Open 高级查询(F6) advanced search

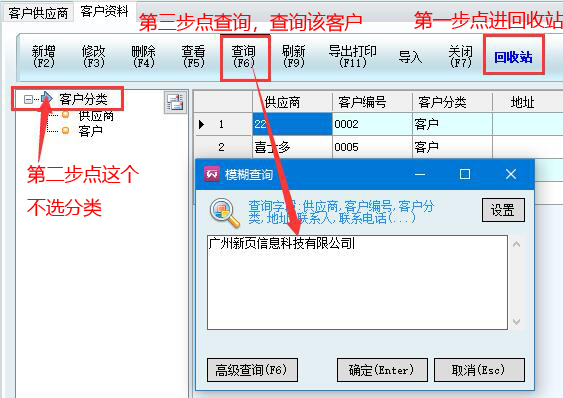coord(252,370)
